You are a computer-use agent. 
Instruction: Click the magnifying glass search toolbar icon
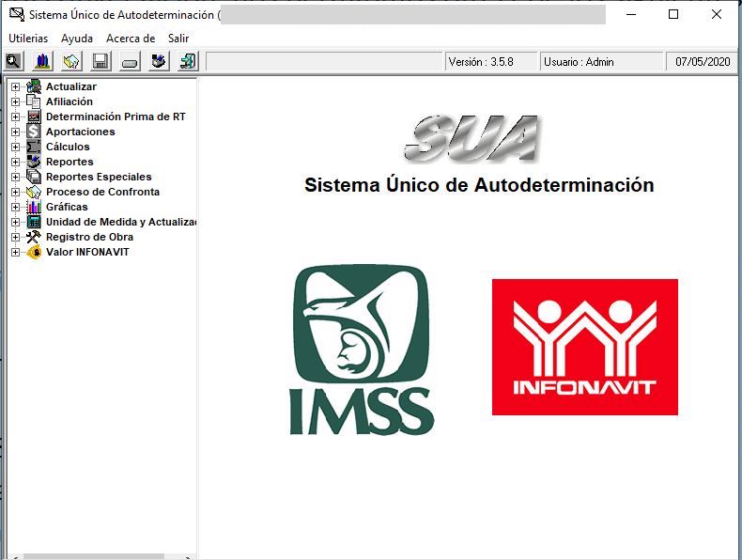coord(13,62)
